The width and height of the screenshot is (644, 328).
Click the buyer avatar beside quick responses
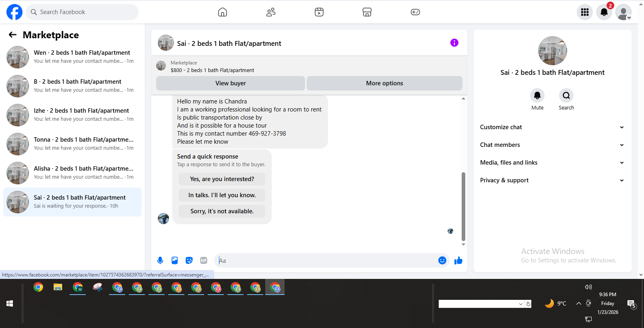pos(163,219)
